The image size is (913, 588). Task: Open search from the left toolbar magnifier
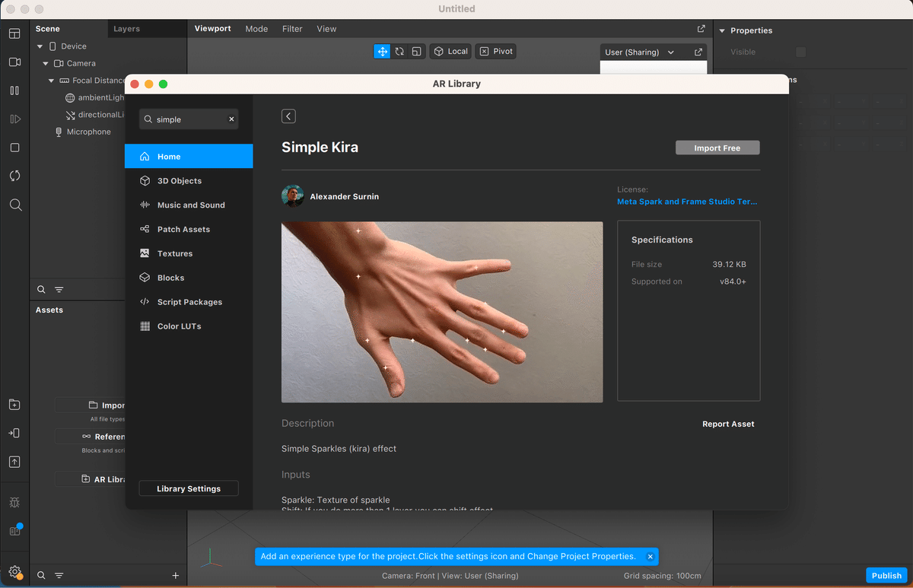click(15, 205)
